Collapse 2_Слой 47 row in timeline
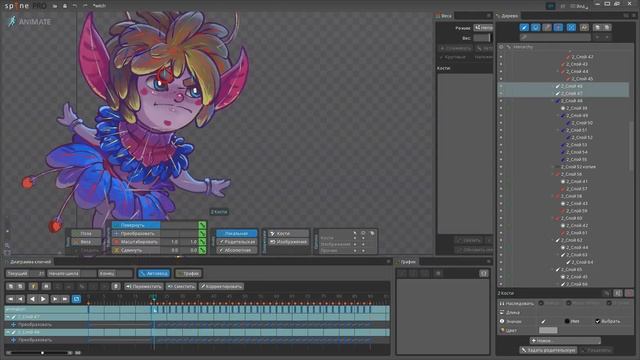640x360 pixels. click(8, 317)
